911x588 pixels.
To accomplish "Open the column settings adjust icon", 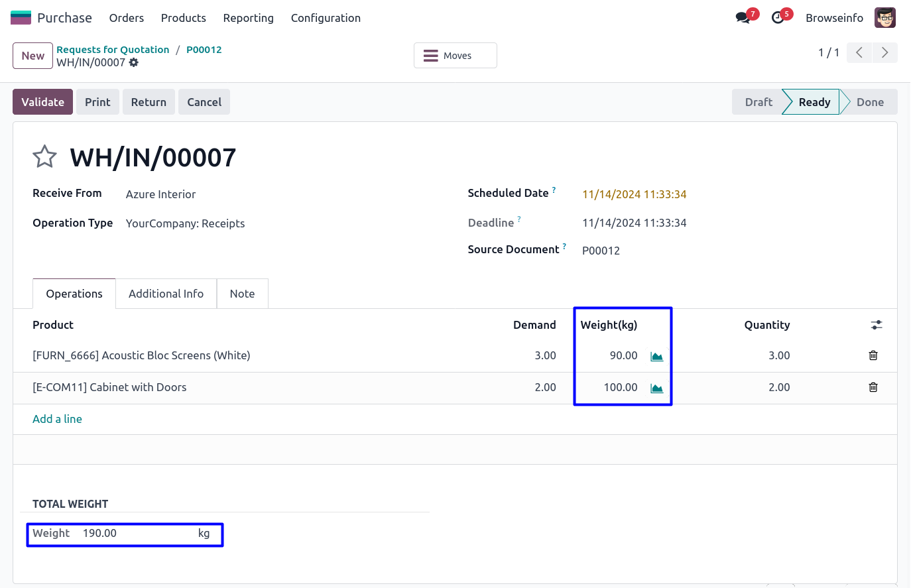I will click(877, 325).
